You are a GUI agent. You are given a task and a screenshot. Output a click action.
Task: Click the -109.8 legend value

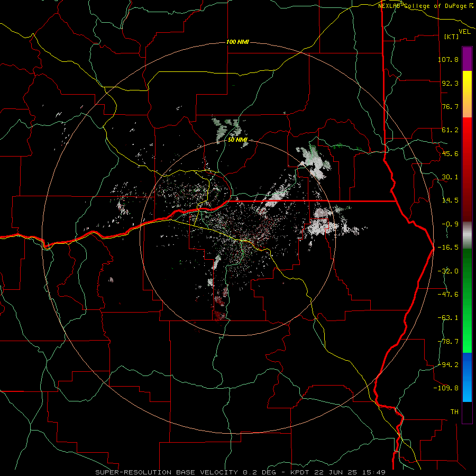(x=446, y=388)
